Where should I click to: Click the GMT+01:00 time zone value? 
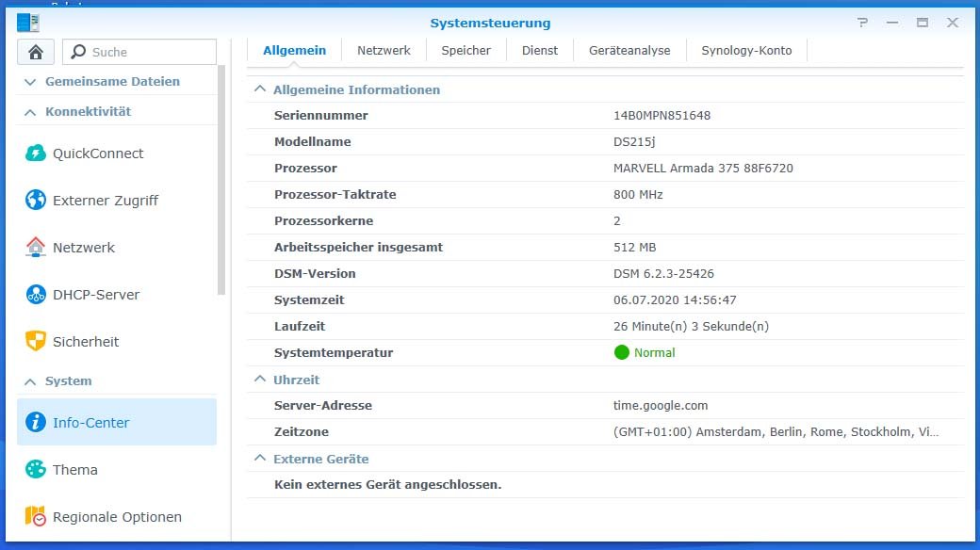tap(776, 432)
